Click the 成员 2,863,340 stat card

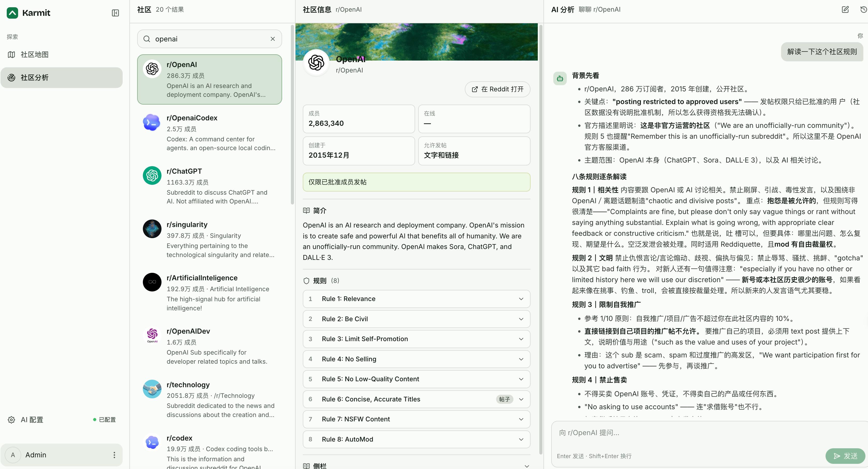[x=358, y=119]
